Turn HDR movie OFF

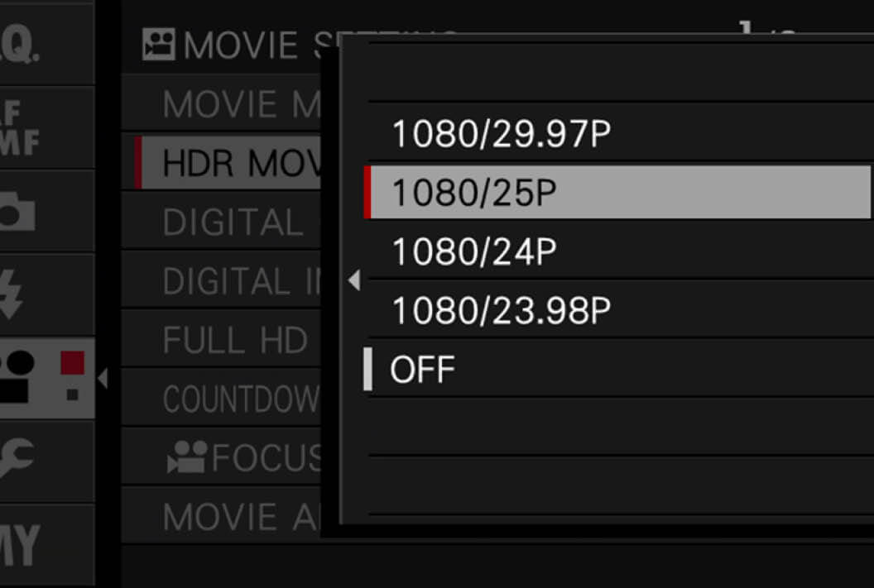coord(619,369)
